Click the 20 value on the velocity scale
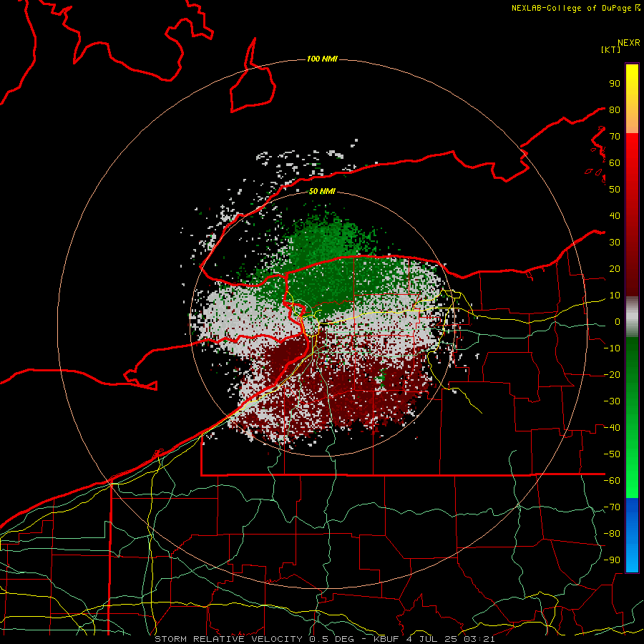 (x=615, y=268)
